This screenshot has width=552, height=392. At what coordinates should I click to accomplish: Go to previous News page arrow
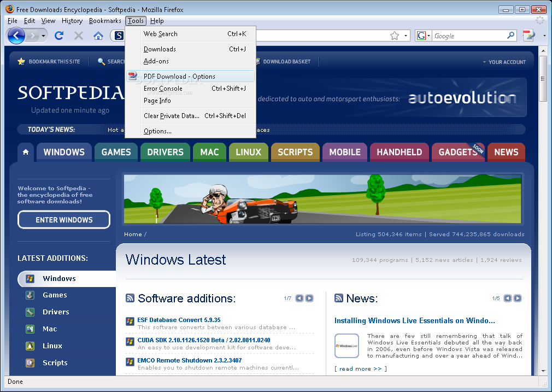(x=508, y=299)
